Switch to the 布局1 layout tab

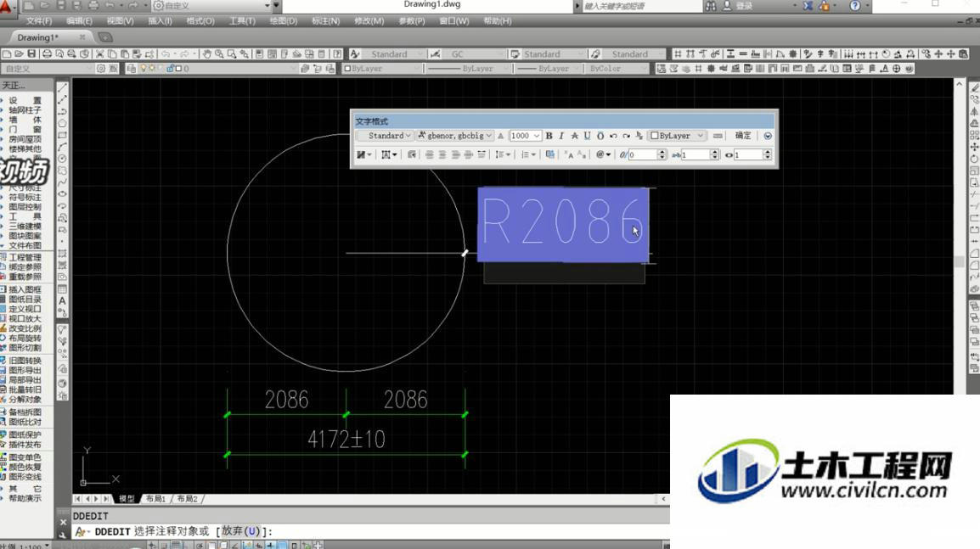(x=155, y=498)
